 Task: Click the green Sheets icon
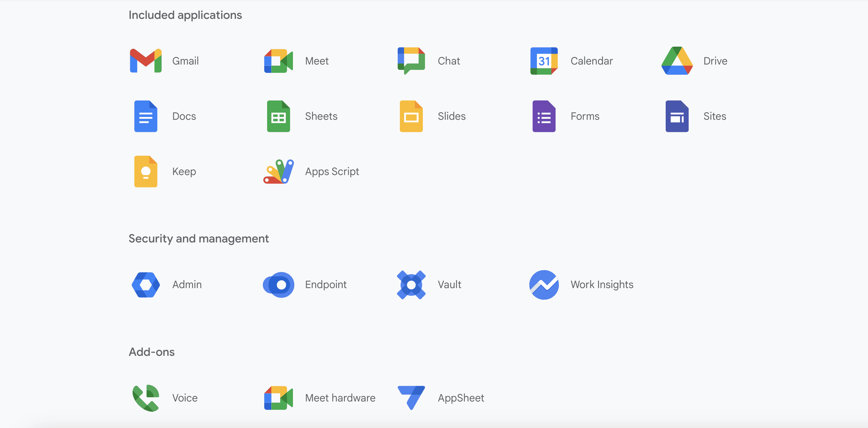278,116
